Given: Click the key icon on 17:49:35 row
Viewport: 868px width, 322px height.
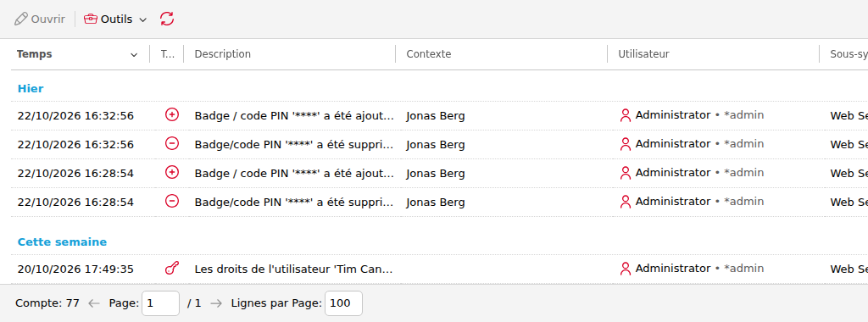Looking at the screenshot, I should point(172,269).
